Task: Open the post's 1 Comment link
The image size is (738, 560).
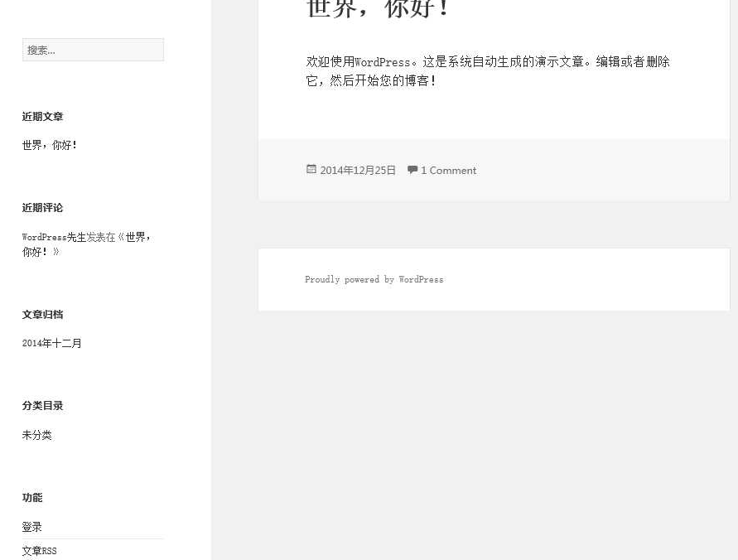Action: pyautogui.click(x=448, y=170)
